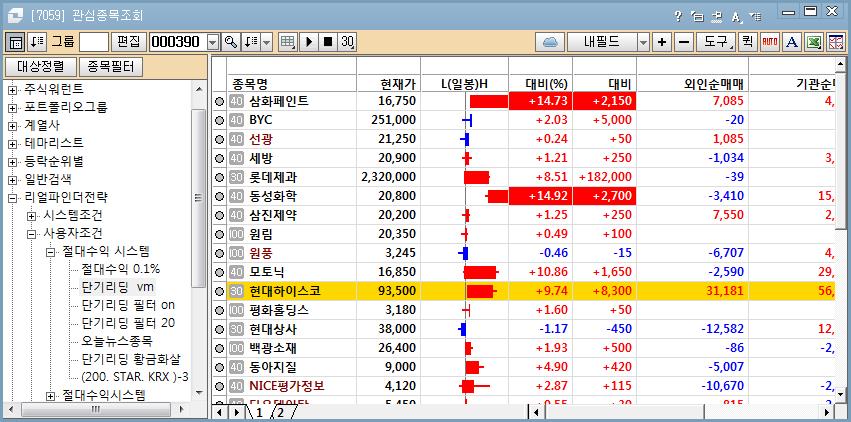Expand the 계열사 tree node
Screen dimensions: 851x422
[12, 126]
